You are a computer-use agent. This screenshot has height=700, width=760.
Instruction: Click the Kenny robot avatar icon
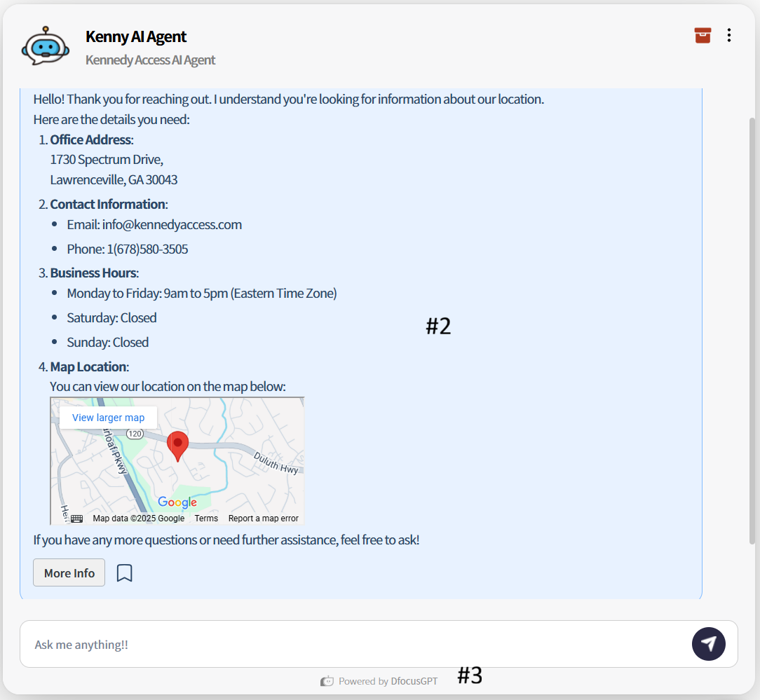(x=46, y=46)
